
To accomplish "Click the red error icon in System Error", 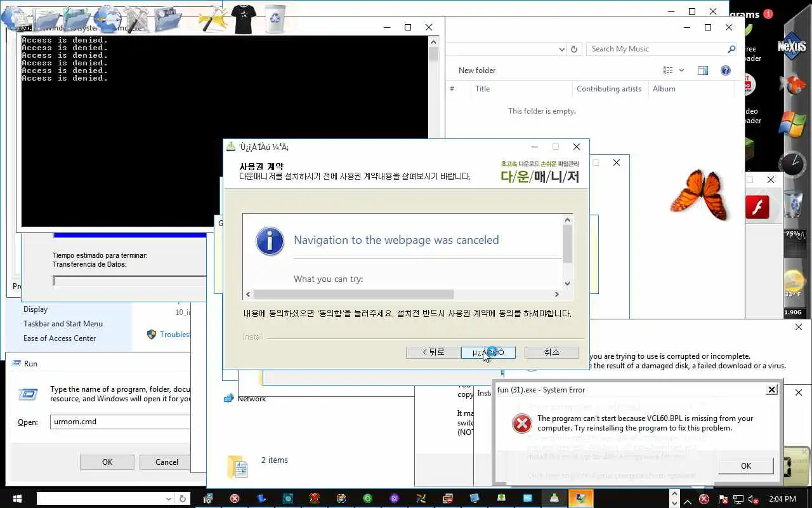I will (x=521, y=424).
